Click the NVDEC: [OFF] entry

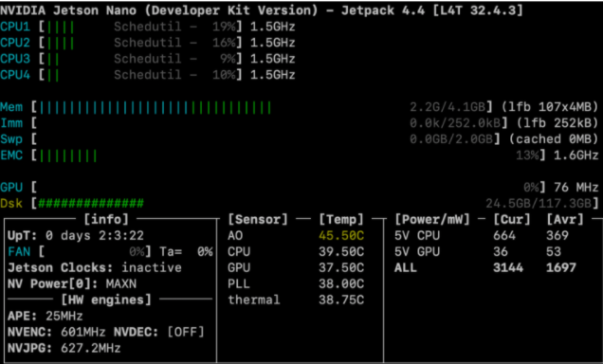tap(159, 332)
